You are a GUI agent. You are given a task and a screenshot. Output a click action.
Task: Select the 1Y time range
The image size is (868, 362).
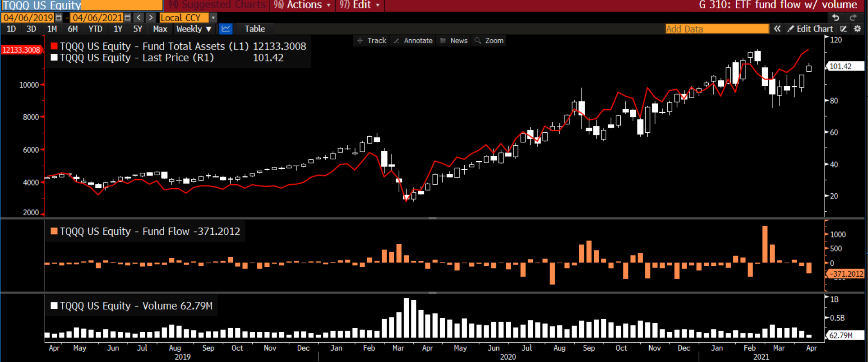[x=118, y=29]
